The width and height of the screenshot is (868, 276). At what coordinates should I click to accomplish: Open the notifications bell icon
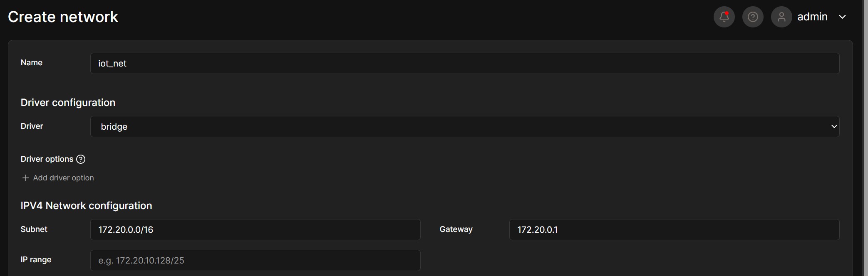point(724,17)
